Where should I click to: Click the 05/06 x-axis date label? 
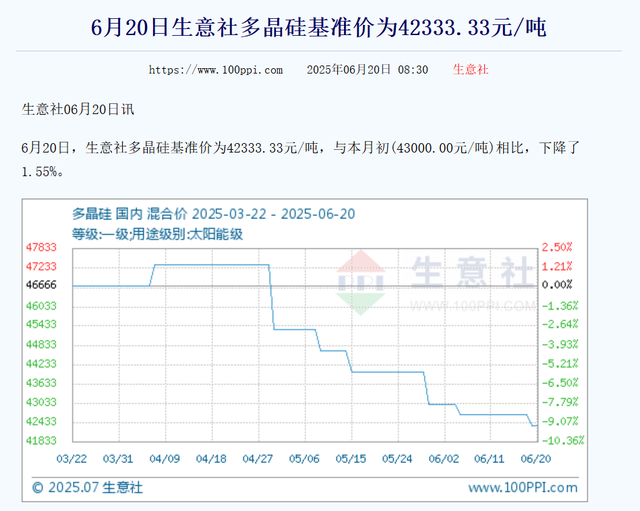click(x=304, y=459)
